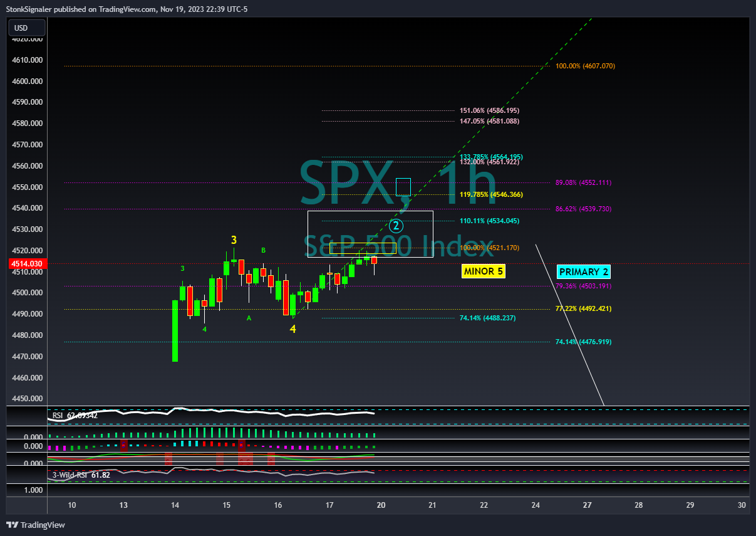This screenshot has width=756, height=536.
Task: Click the 79.36% (4503.191) fib label
Action: (583, 286)
